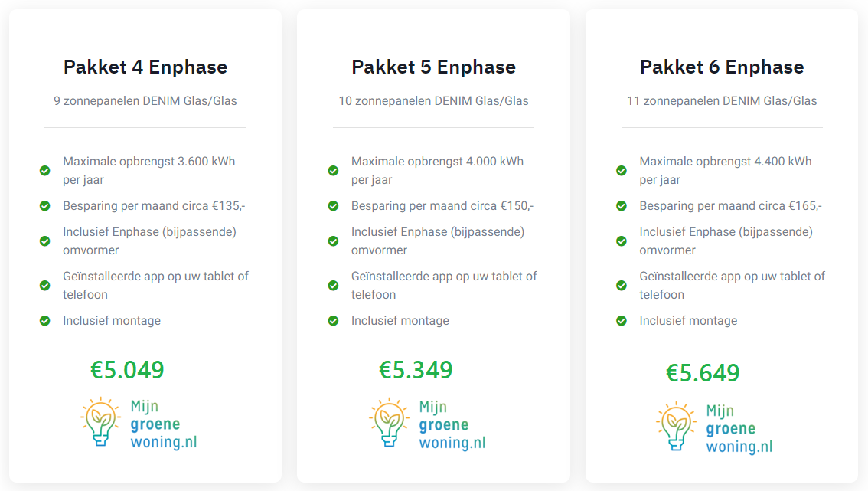Click the checkmark beside 4.000 kWh opbrengst

tap(333, 171)
